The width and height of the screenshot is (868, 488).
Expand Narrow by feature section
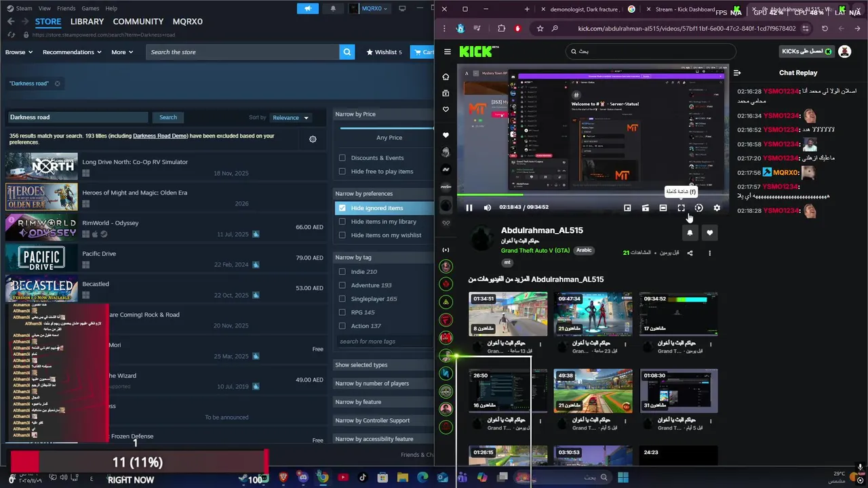tap(384, 402)
